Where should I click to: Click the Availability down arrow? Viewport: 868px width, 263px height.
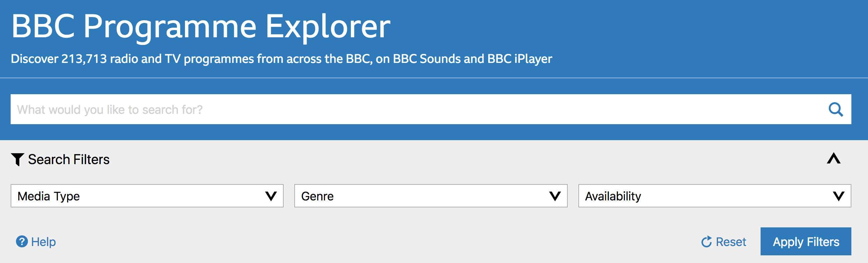838,196
